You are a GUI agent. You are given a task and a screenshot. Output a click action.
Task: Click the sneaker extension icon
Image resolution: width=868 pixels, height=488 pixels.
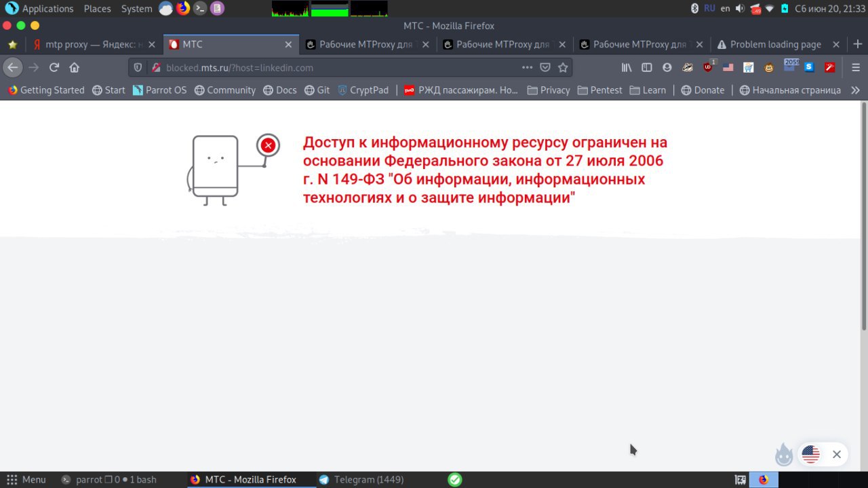tap(688, 67)
